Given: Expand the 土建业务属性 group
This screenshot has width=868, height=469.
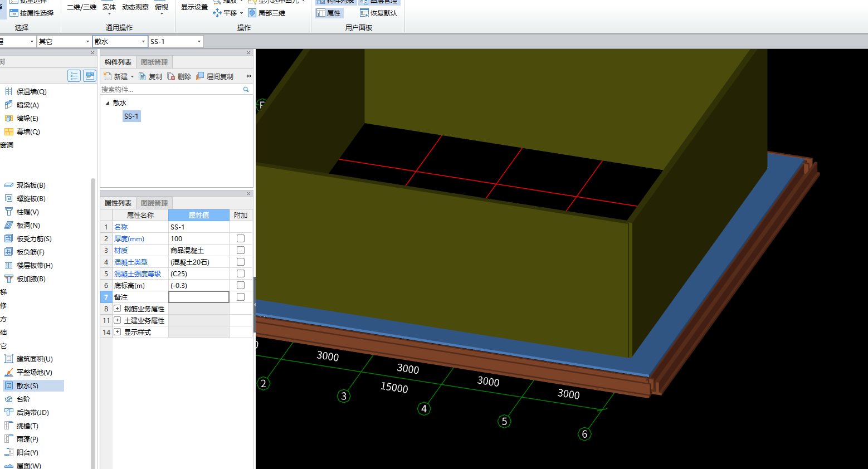Looking at the screenshot, I should tap(117, 320).
